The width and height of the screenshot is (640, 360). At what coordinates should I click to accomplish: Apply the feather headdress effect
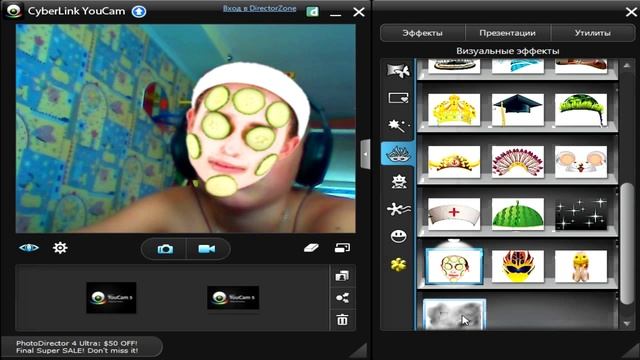pos(518,162)
